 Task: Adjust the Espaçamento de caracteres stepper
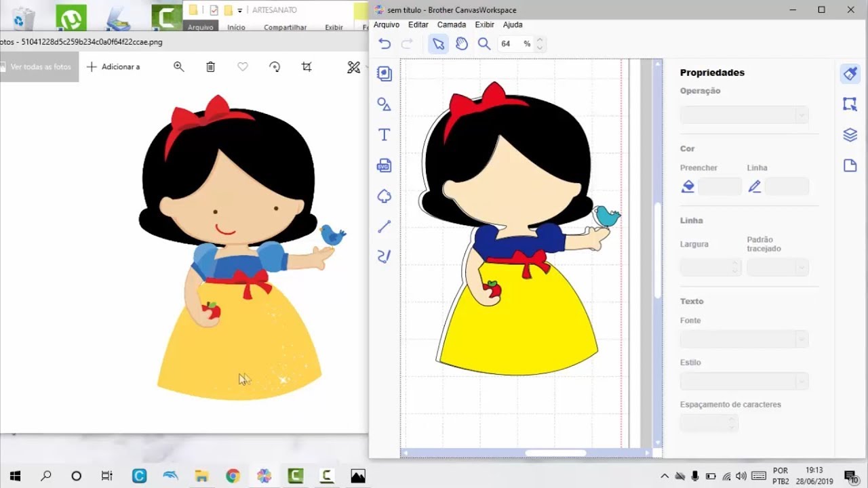[732, 423]
